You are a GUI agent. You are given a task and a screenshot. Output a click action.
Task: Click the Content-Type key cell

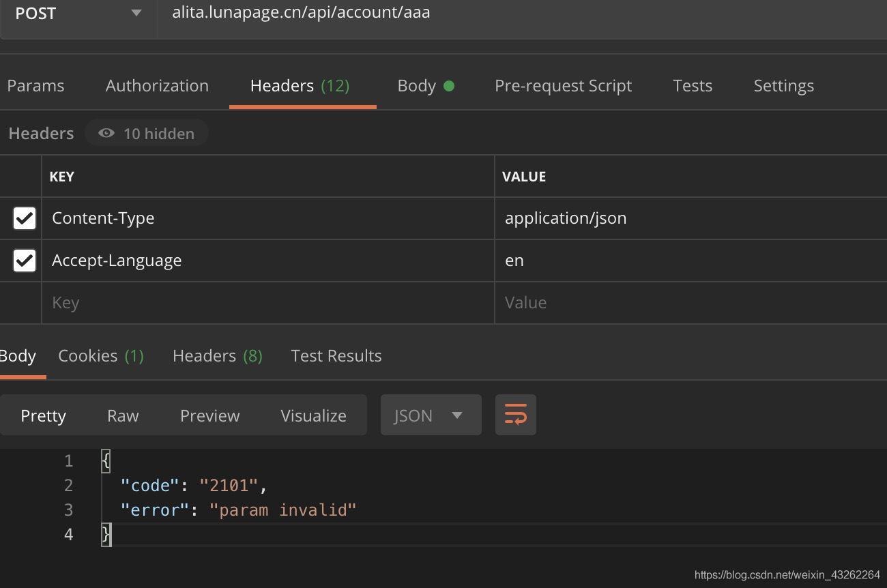(x=268, y=218)
